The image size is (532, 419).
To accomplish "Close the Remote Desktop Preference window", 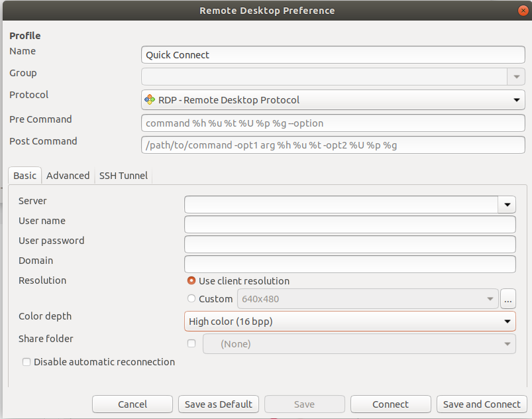I will 523,11.
